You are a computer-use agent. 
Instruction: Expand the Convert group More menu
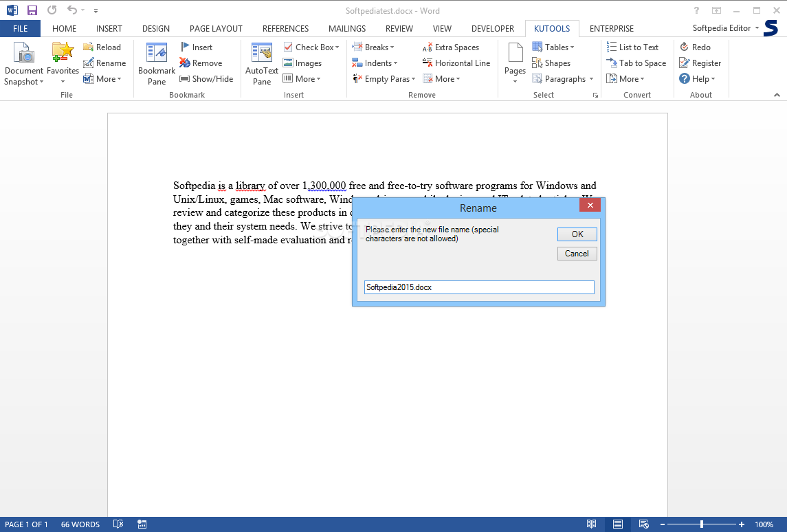[x=625, y=79]
